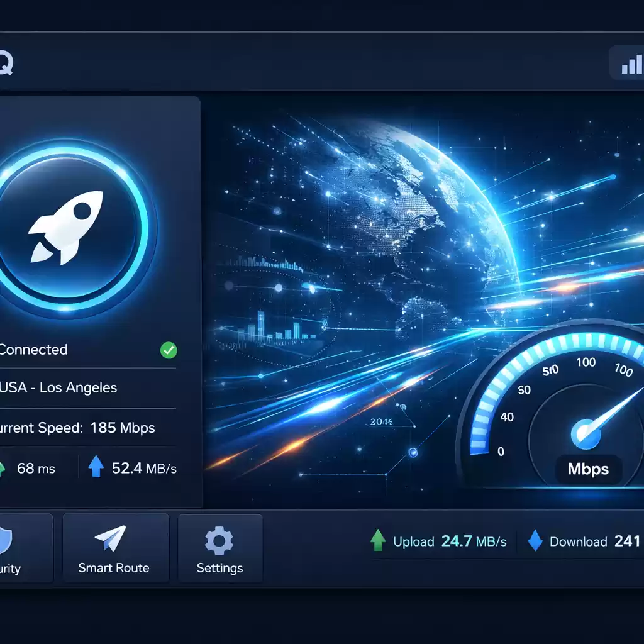Click the rocket boost button
644x644 pixels.
(74, 227)
